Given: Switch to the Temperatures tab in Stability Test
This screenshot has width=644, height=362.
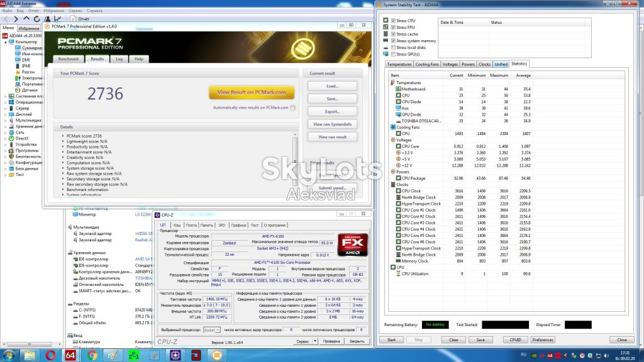Looking at the screenshot, I should point(399,65).
